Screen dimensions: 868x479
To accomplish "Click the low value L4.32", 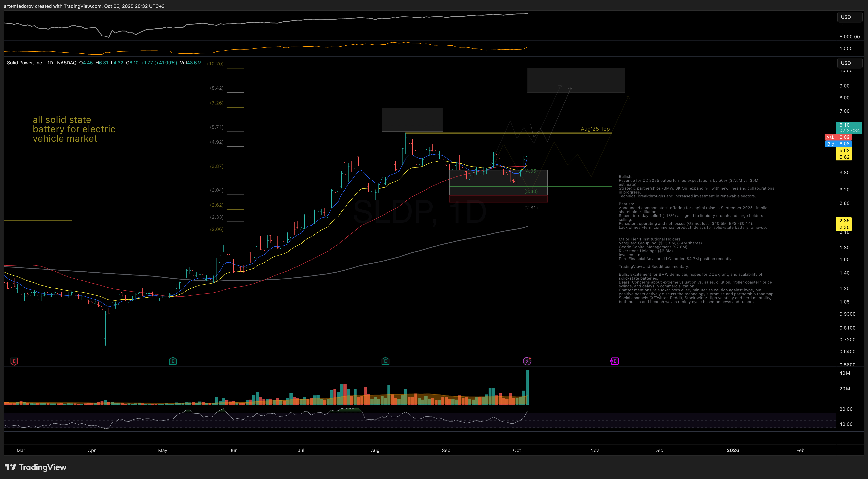I will (x=117, y=63).
